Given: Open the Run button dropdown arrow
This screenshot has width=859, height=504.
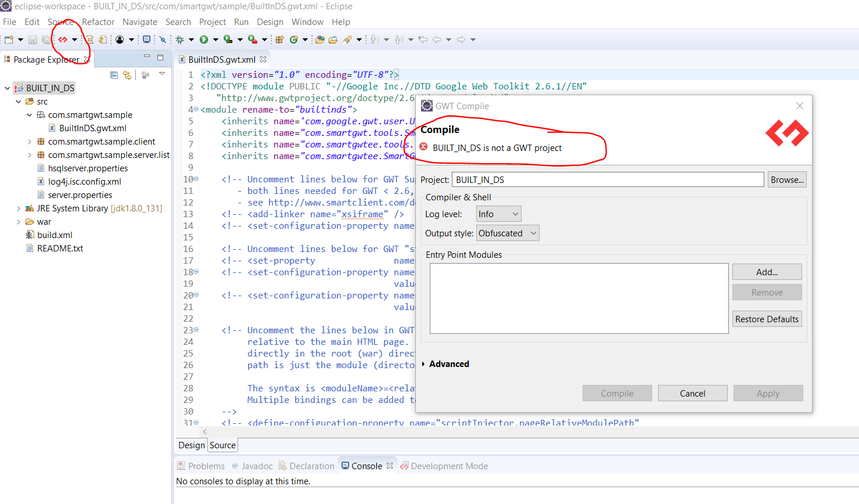Looking at the screenshot, I should [x=215, y=39].
